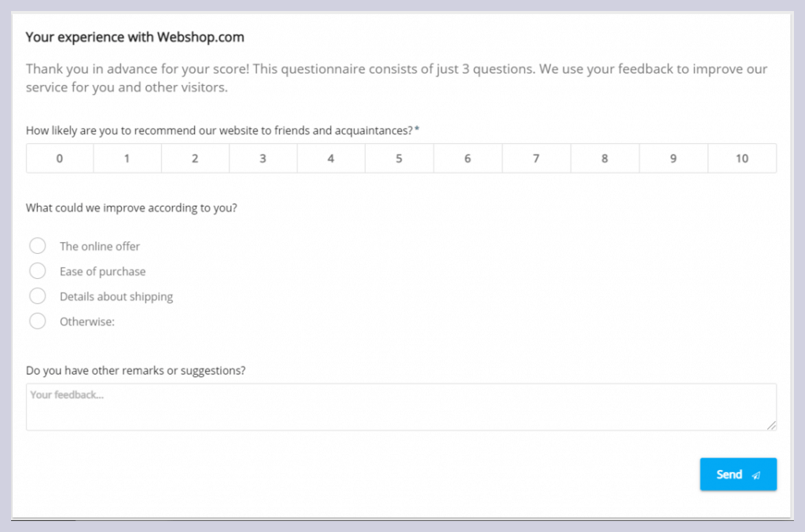Screen dimensions: 805x532
Task: Select rating 5 on the recommendation scale
Action: 399,158
